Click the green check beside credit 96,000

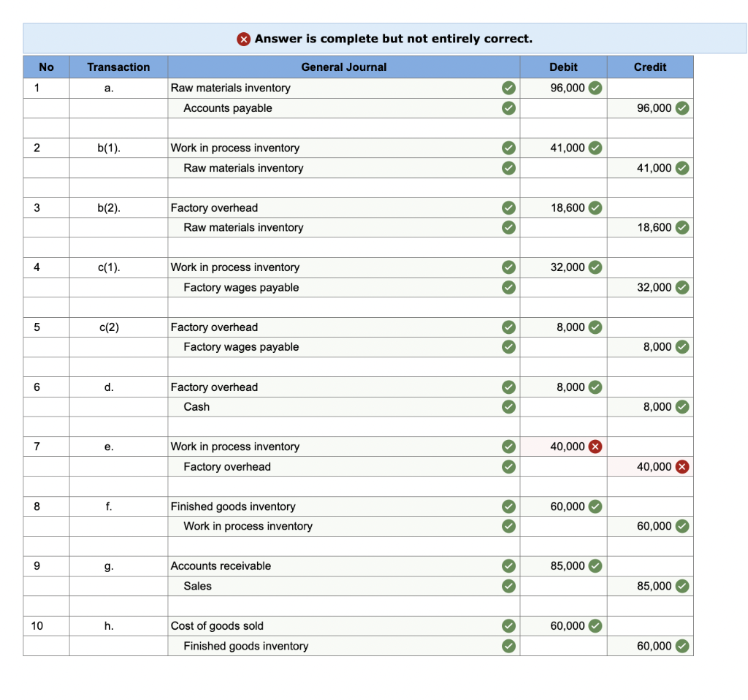682,108
